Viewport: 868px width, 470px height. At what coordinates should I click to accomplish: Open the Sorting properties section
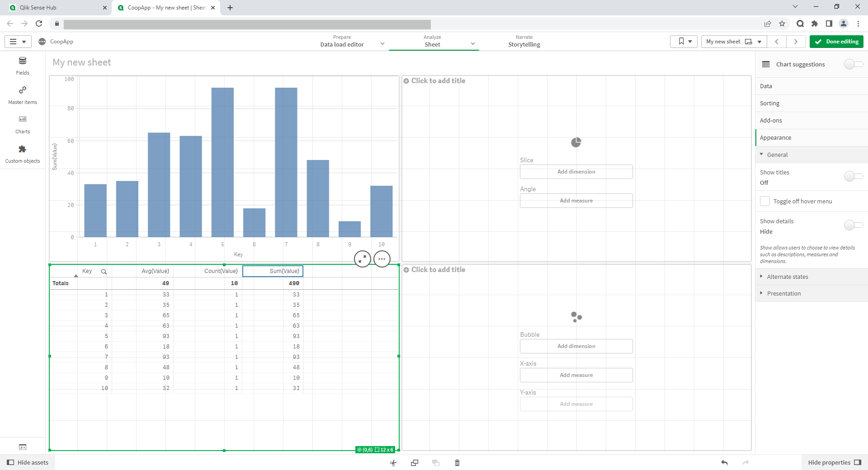point(769,103)
